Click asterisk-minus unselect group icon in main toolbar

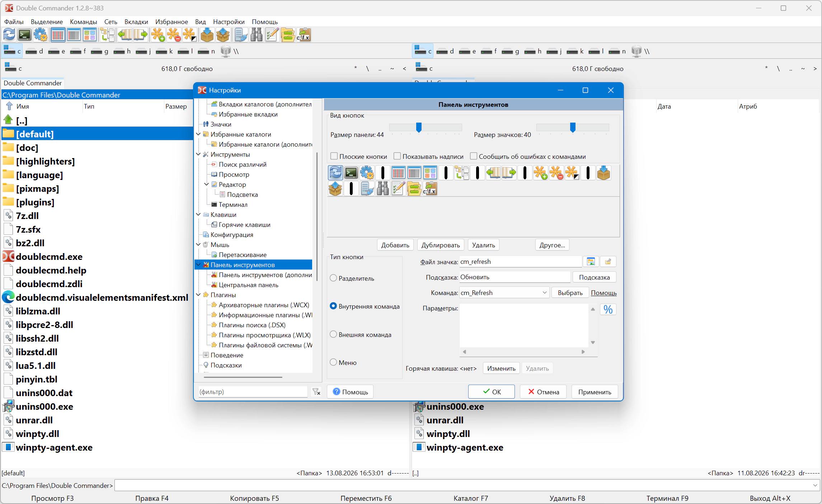point(174,35)
